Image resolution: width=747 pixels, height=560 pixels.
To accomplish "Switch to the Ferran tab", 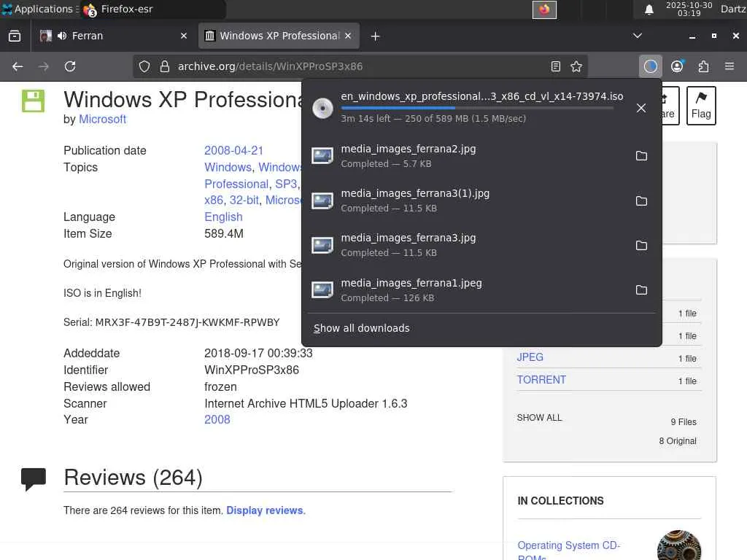I will click(114, 36).
